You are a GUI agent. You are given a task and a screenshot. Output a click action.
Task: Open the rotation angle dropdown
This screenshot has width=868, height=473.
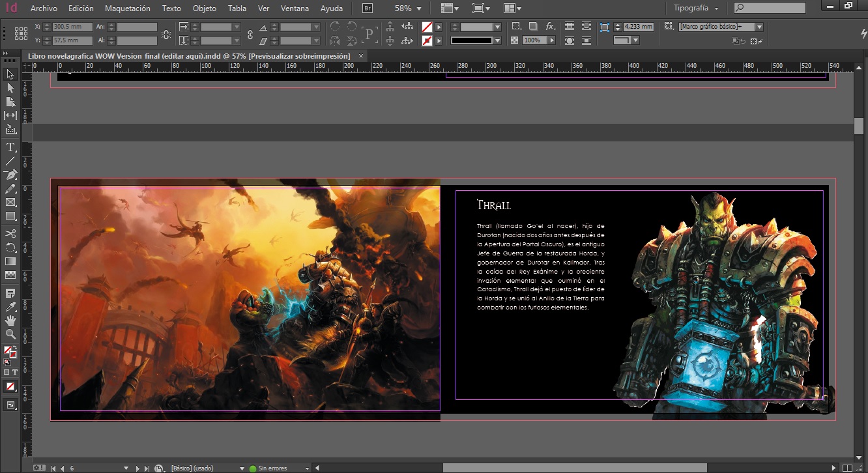click(317, 27)
